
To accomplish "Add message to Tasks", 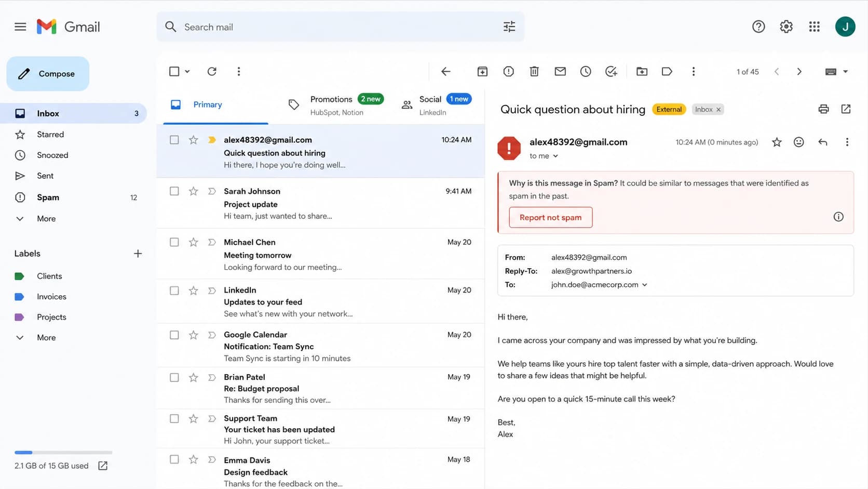I will 611,71.
